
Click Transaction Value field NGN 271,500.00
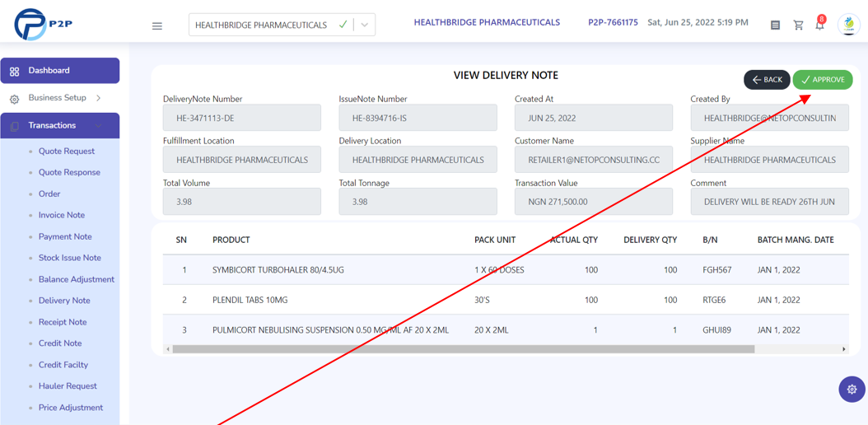594,202
